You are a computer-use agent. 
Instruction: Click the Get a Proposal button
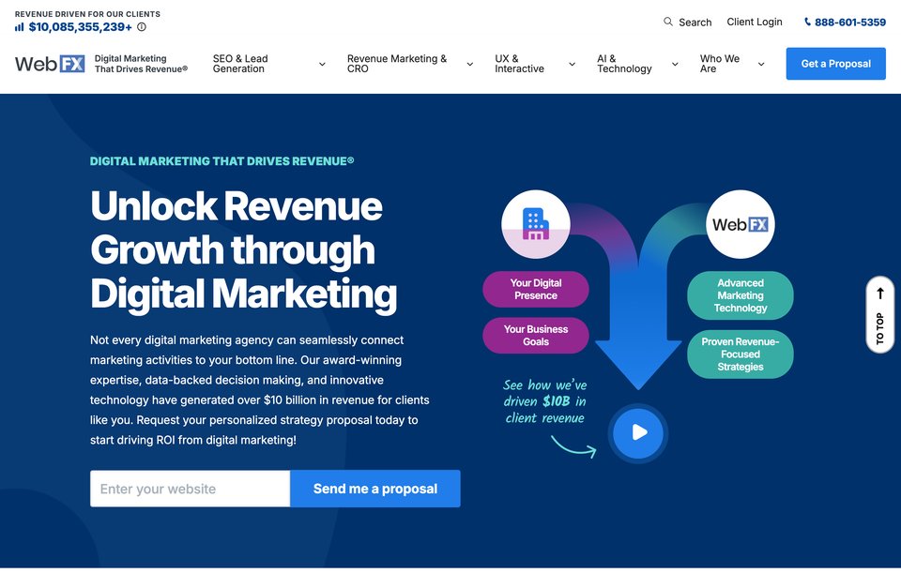pyautogui.click(x=835, y=64)
